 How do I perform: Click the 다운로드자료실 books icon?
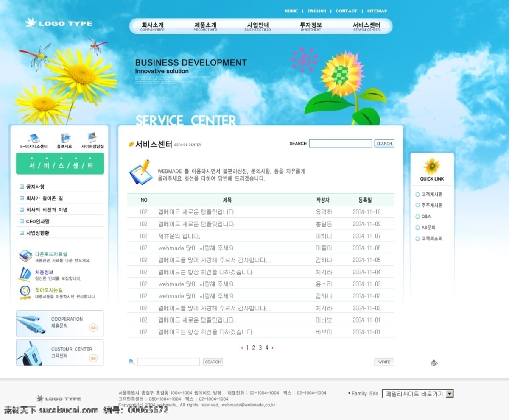25,256
